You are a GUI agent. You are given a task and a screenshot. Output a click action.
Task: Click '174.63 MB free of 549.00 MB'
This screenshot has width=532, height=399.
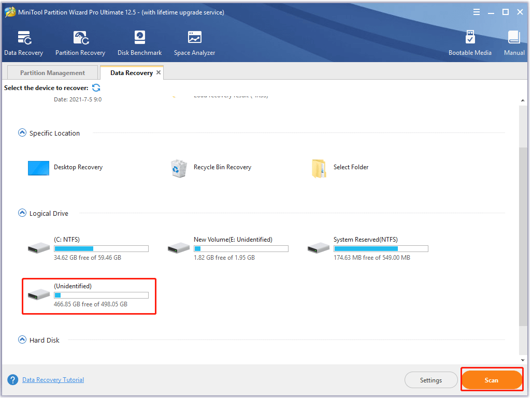coord(372,258)
